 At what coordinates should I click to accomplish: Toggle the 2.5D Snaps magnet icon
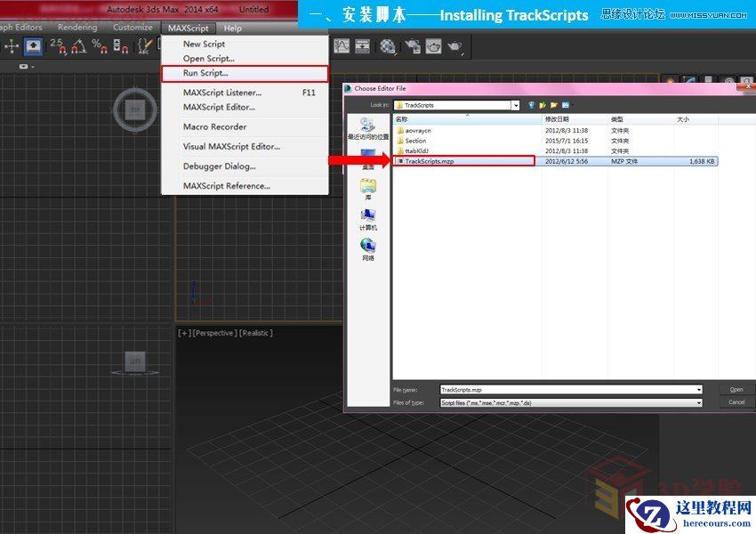(58, 46)
